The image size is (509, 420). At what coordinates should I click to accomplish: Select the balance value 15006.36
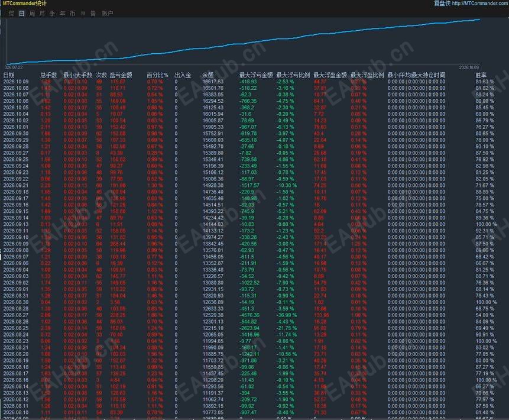tap(213, 179)
